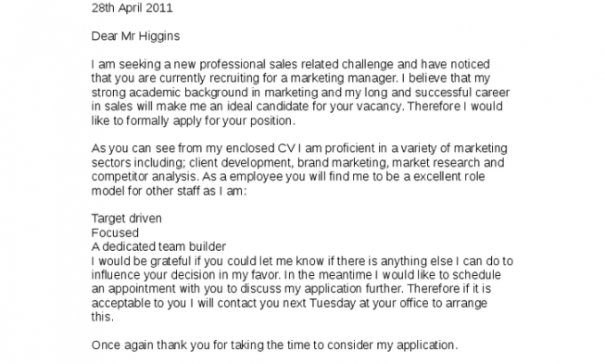Click the date line 28th April 2011
605x364 pixels.
(x=132, y=8)
